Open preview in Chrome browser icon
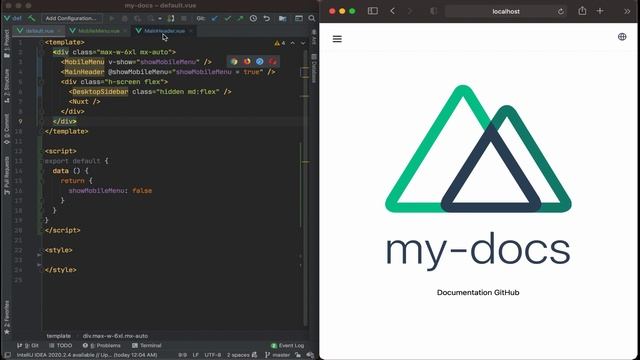640x360 pixels. (234, 62)
